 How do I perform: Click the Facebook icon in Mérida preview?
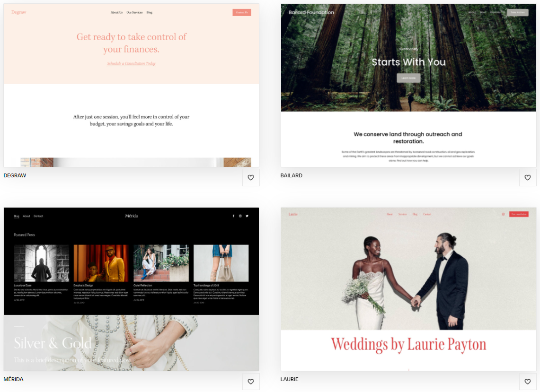(233, 216)
